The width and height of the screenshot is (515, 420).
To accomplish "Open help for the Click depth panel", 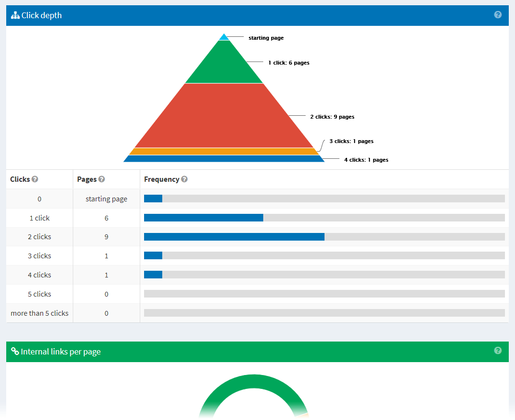I will pos(498,15).
